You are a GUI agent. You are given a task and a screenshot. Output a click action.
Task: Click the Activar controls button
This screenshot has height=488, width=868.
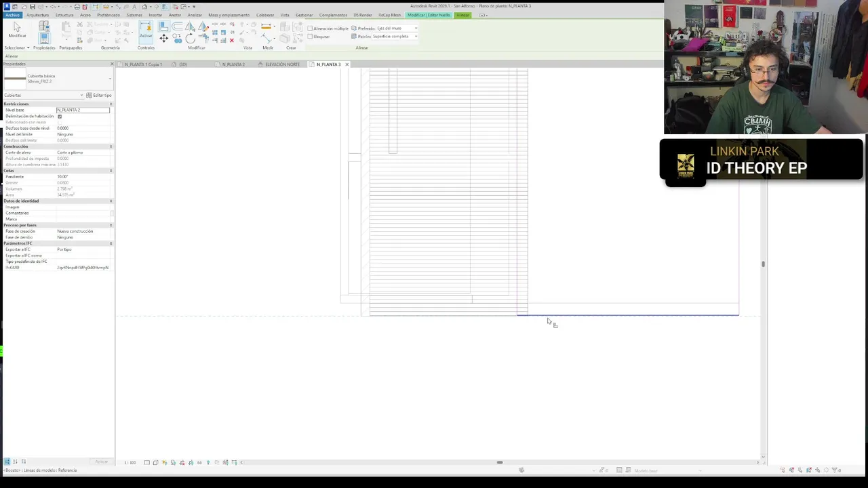[x=146, y=32]
